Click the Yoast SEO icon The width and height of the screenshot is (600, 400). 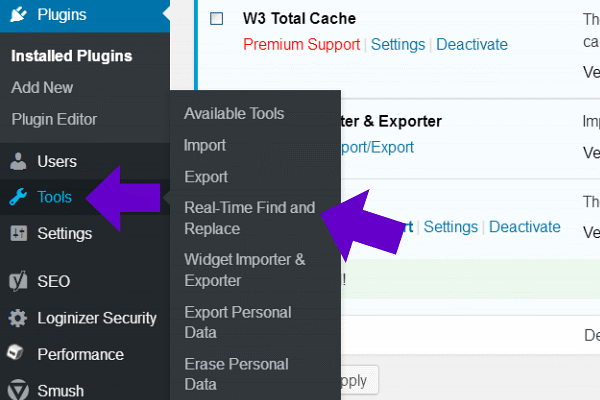pyautogui.click(x=18, y=282)
